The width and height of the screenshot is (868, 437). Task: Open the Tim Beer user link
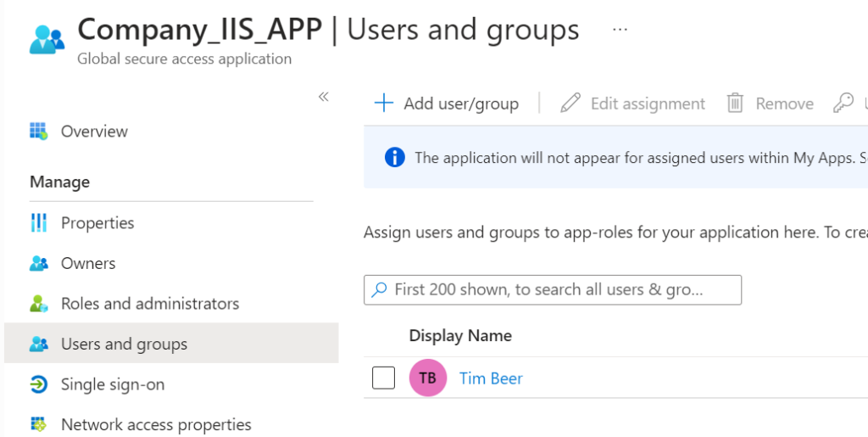click(491, 378)
